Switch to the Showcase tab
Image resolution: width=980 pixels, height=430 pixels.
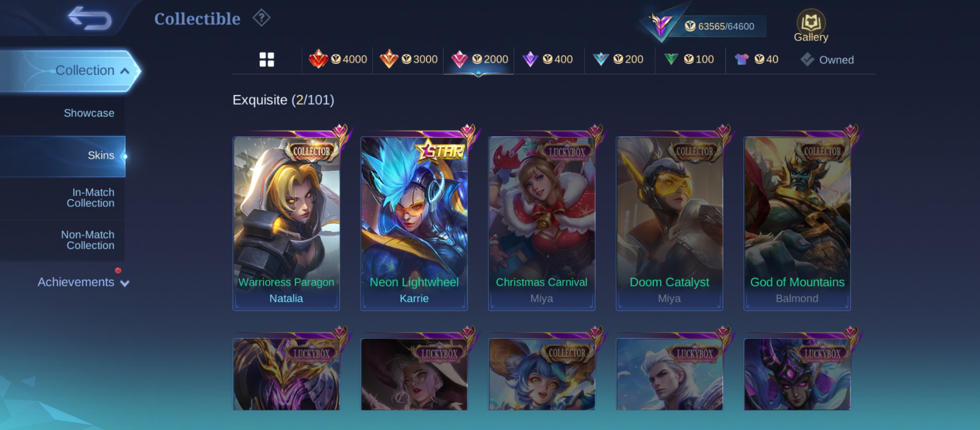(89, 113)
